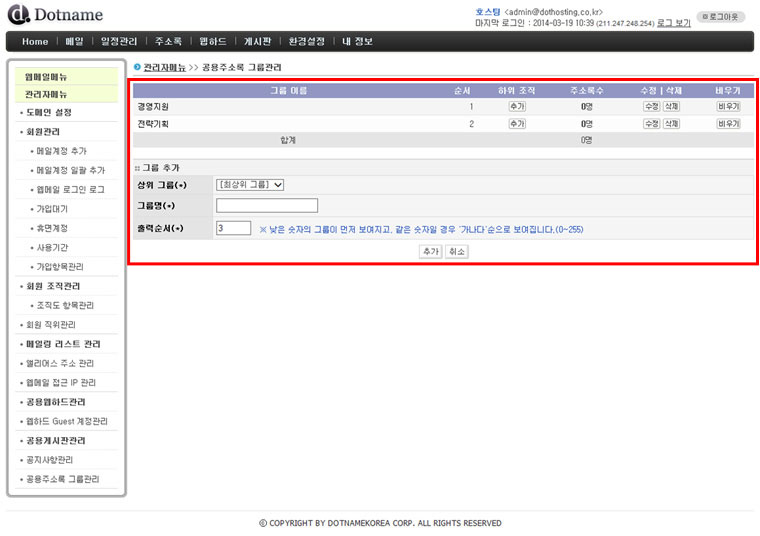This screenshot has width=760, height=536.
Task: Add sub-group to 경영지원 row
Action: pyautogui.click(x=516, y=106)
